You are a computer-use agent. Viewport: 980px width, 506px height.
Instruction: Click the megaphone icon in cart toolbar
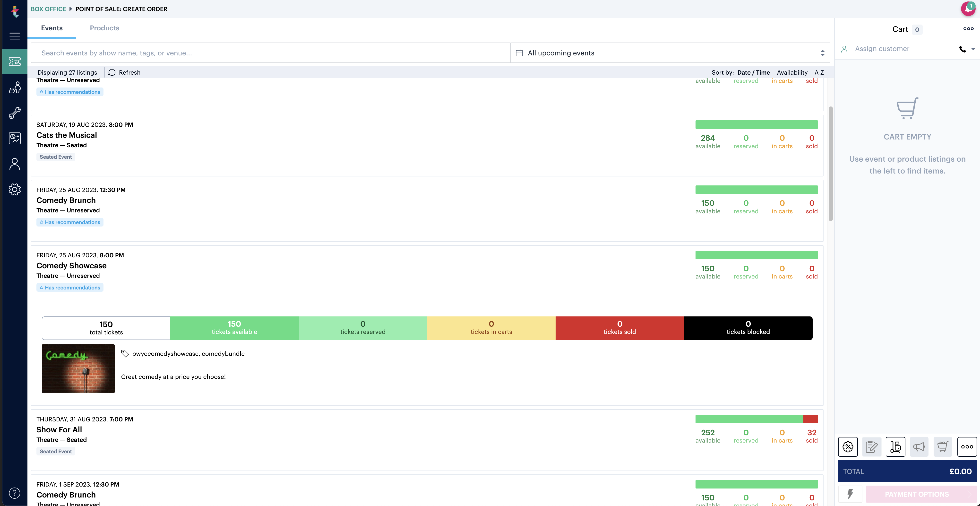coord(919,447)
